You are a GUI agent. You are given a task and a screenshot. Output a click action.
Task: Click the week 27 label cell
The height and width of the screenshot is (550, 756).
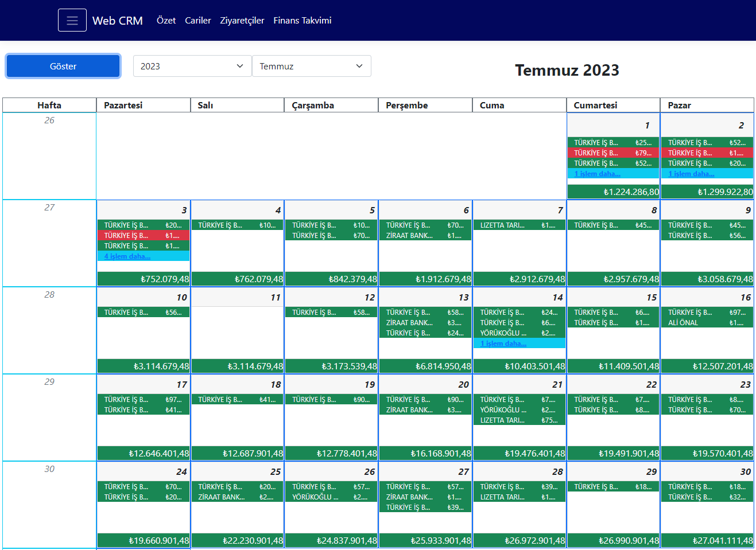coord(49,243)
